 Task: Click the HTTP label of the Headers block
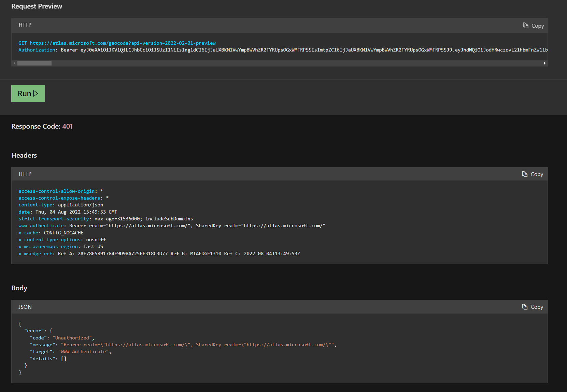[x=25, y=174]
